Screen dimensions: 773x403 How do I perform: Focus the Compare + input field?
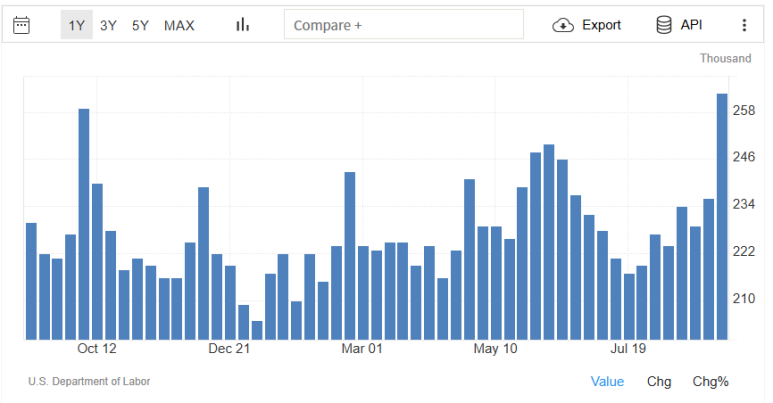coord(403,25)
